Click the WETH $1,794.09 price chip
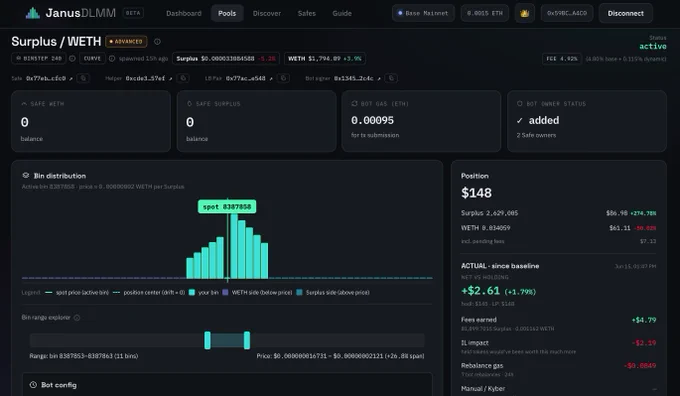 pyautogui.click(x=324, y=58)
